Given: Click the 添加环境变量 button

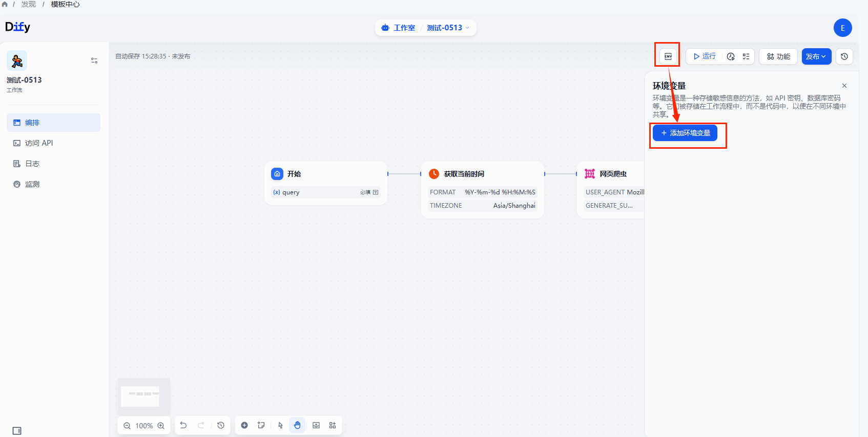Looking at the screenshot, I should click(685, 133).
